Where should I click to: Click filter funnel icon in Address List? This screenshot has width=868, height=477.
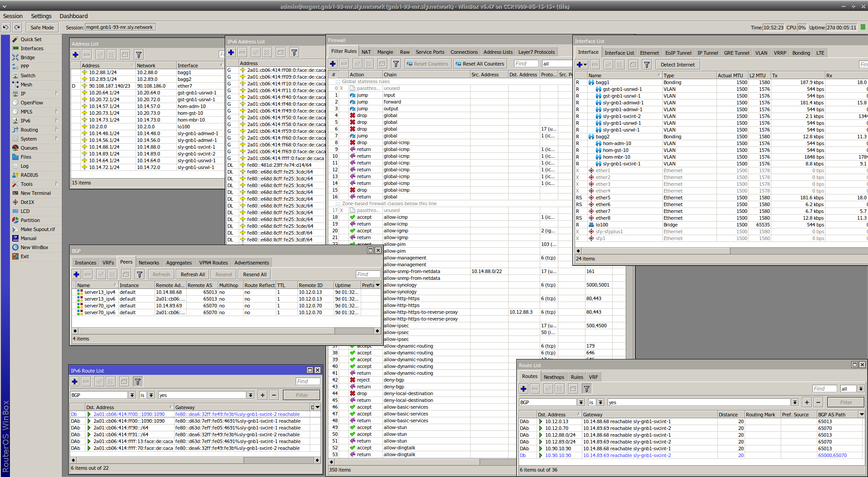pyautogui.click(x=139, y=55)
